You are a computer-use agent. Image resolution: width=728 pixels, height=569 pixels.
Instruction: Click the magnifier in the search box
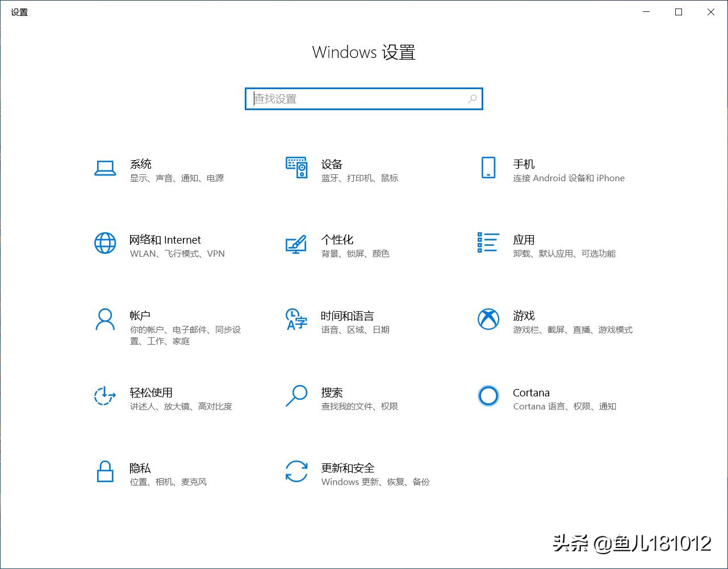click(472, 99)
